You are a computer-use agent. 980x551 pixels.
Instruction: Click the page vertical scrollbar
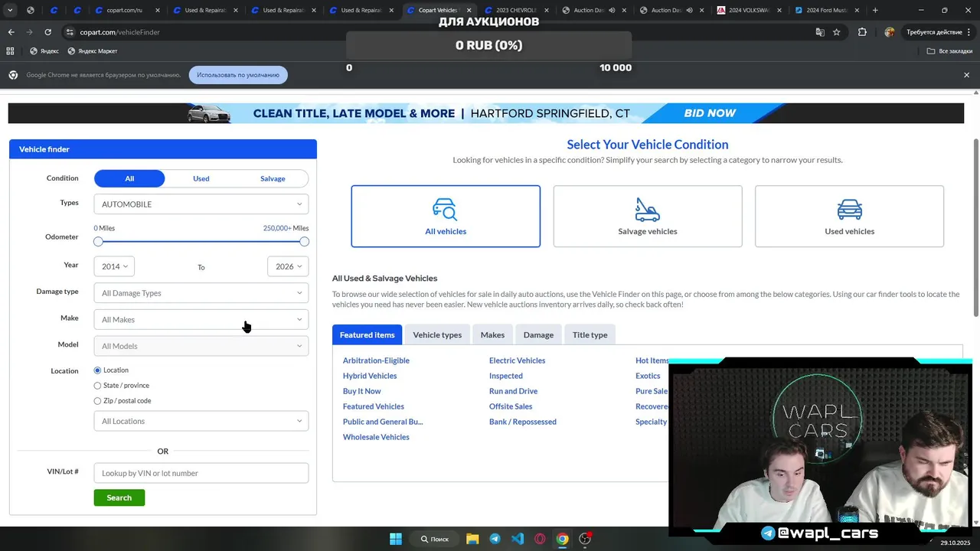point(975,227)
